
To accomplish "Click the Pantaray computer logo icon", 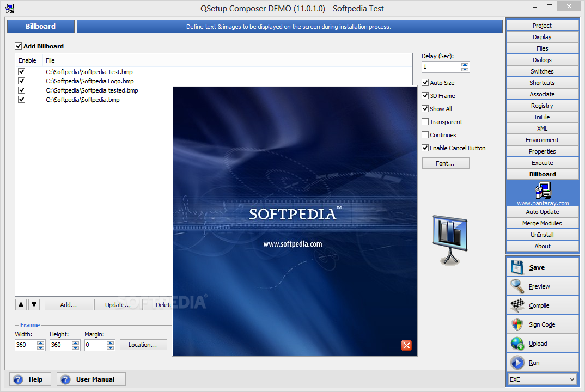I will (x=543, y=191).
